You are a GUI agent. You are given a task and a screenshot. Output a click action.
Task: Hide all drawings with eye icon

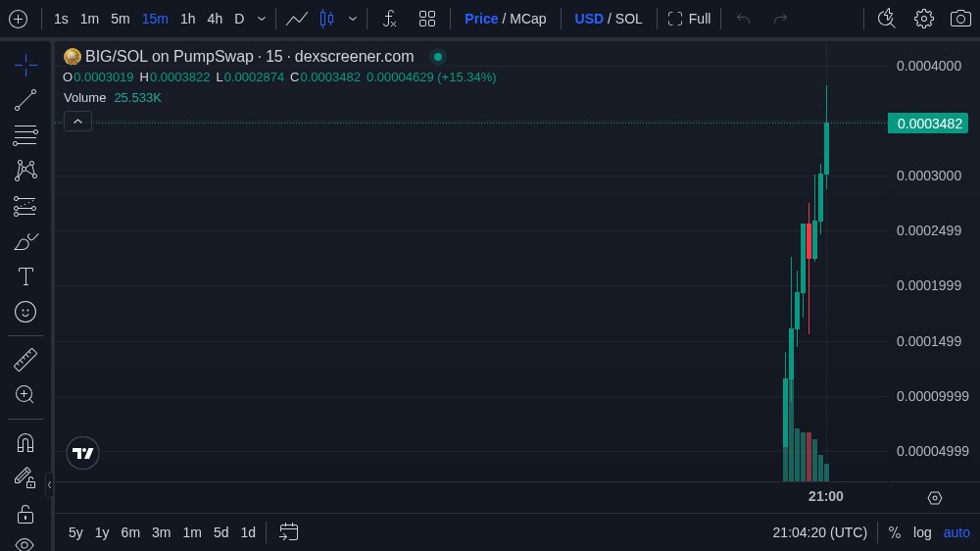[x=25, y=544]
